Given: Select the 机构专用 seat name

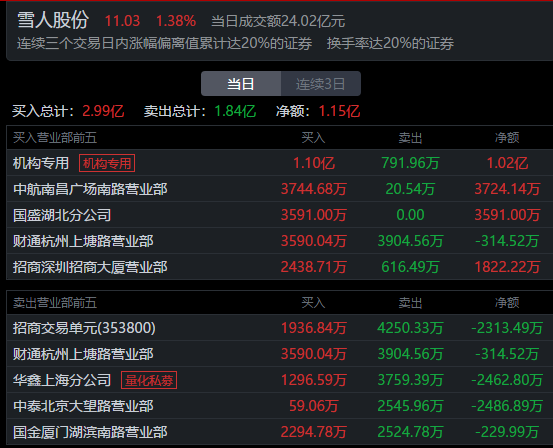Looking at the screenshot, I should [41, 163].
